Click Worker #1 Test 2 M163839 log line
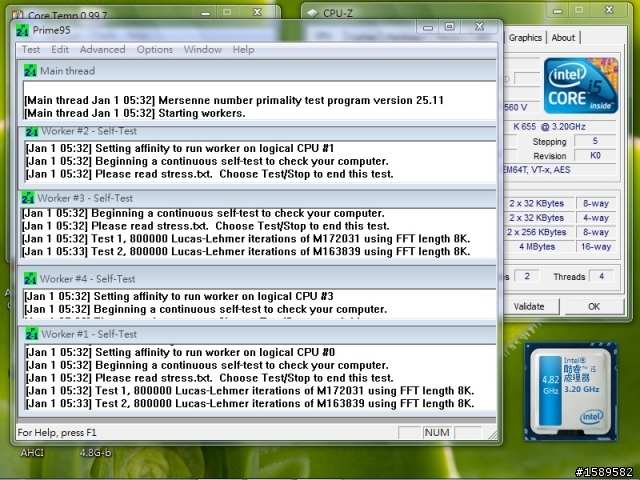This screenshot has height=480, width=640. coord(250,404)
